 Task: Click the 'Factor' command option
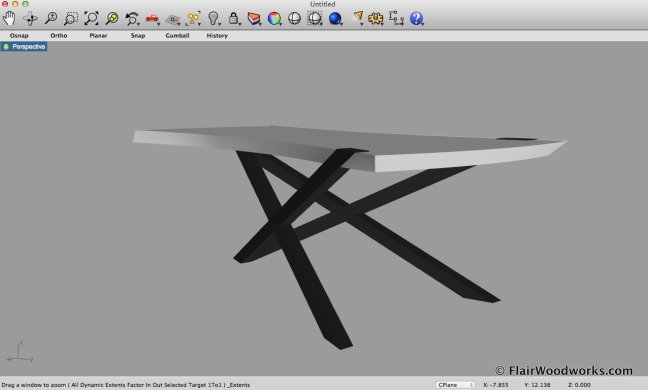coord(136,385)
